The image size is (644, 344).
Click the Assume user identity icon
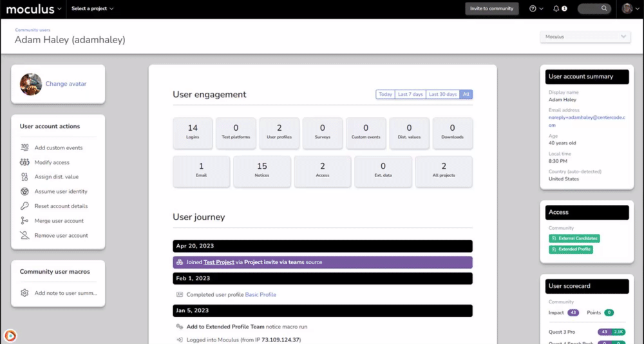coord(24,191)
